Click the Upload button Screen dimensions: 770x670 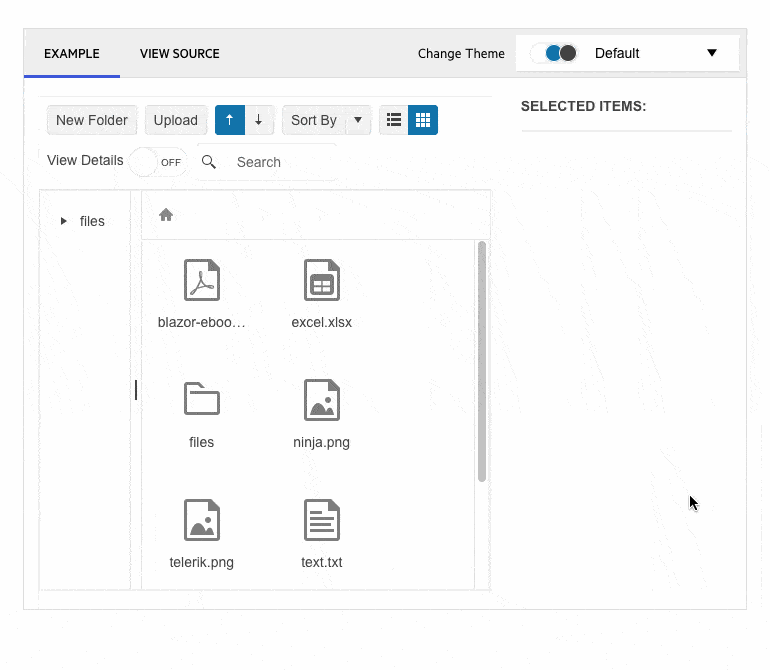176,120
